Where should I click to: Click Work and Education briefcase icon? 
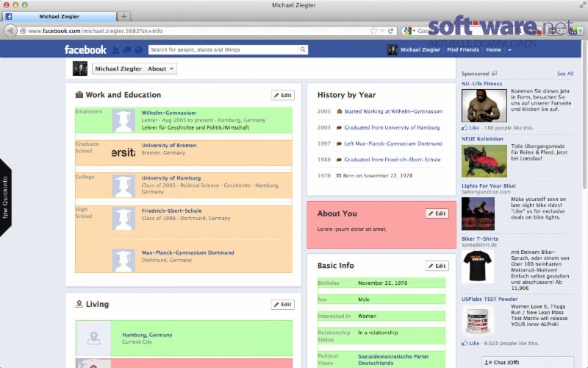point(79,95)
